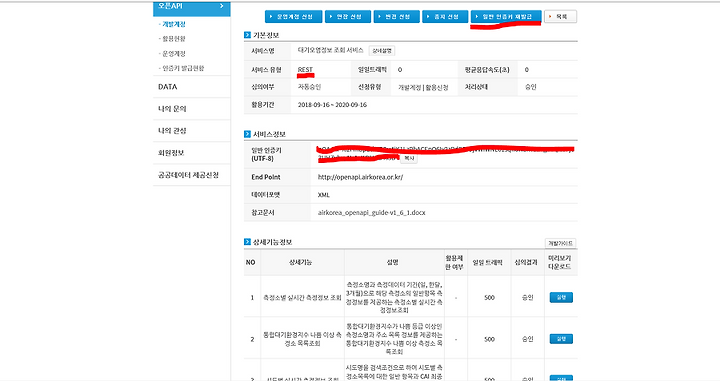Viewport: 720px width, 381px height.
Task: Open 상세설명 next to the service name
Action: click(382, 51)
